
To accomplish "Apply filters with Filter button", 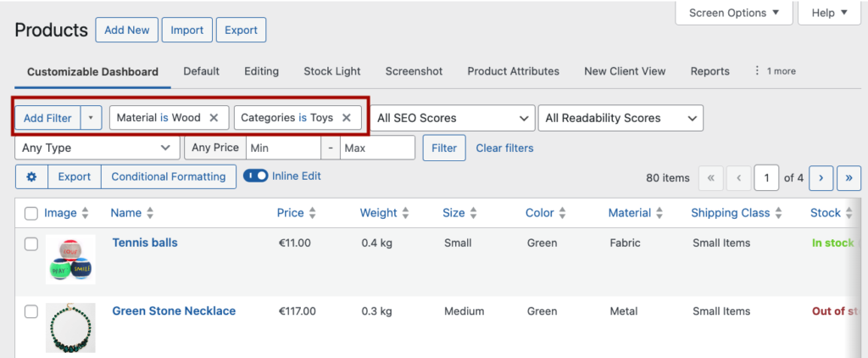I will point(444,148).
